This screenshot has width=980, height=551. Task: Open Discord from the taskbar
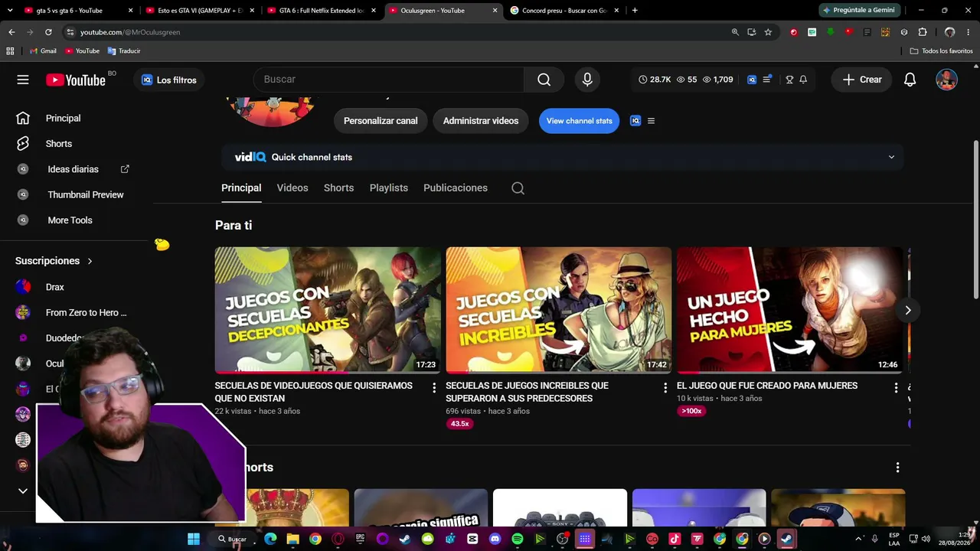[495, 539]
